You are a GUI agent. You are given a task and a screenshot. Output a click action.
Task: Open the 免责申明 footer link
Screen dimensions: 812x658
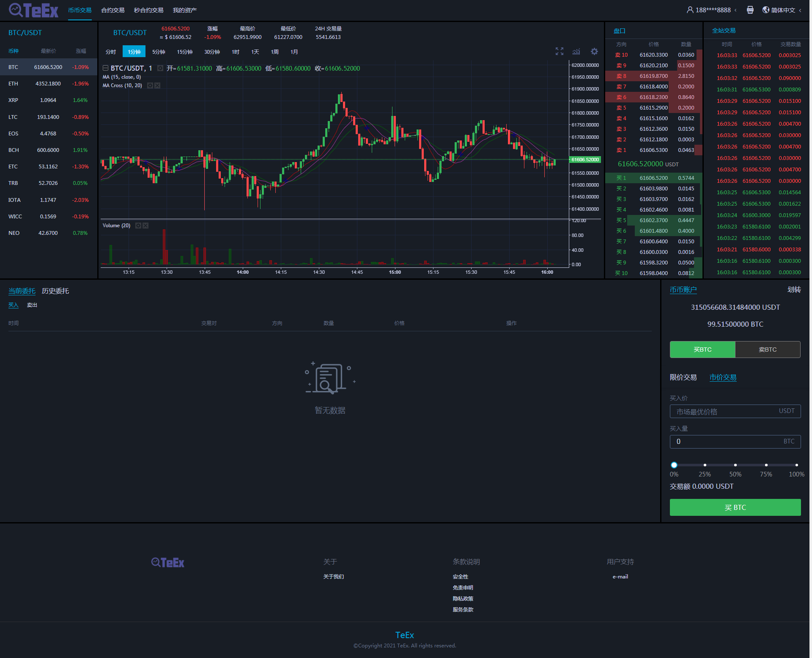point(463,588)
